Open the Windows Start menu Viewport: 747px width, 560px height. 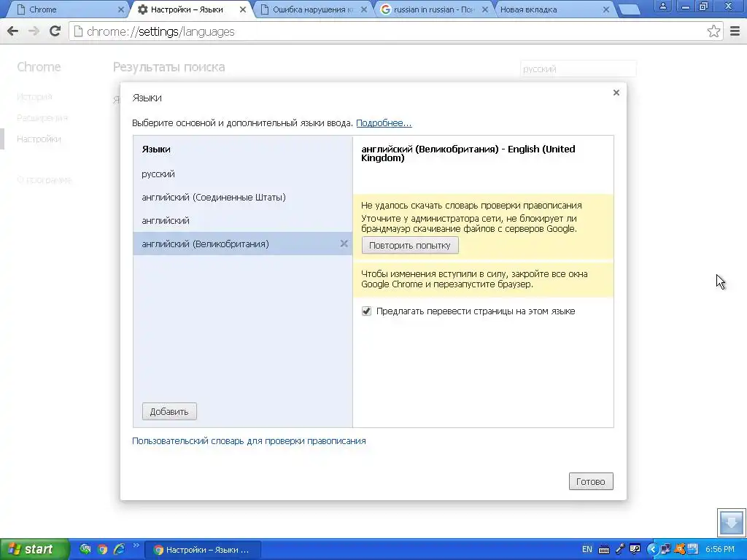pyautogui.click(x=34, y=550)
